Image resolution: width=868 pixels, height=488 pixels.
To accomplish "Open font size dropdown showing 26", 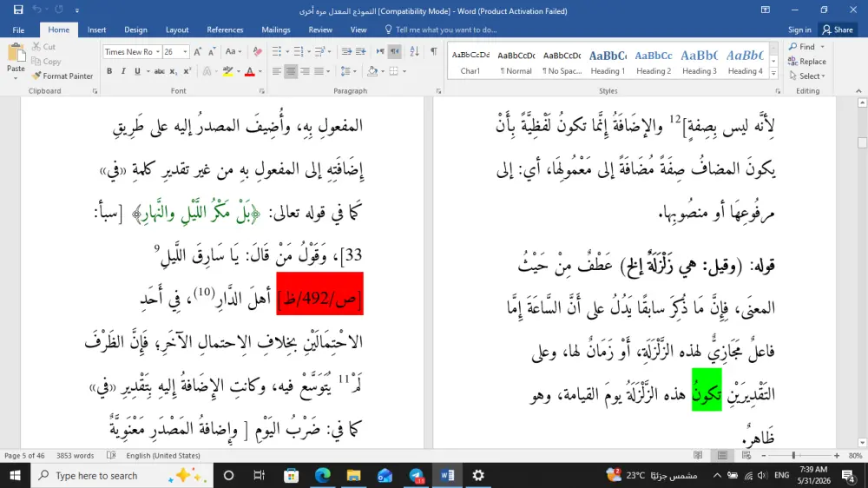I will (x=185, y=52).
